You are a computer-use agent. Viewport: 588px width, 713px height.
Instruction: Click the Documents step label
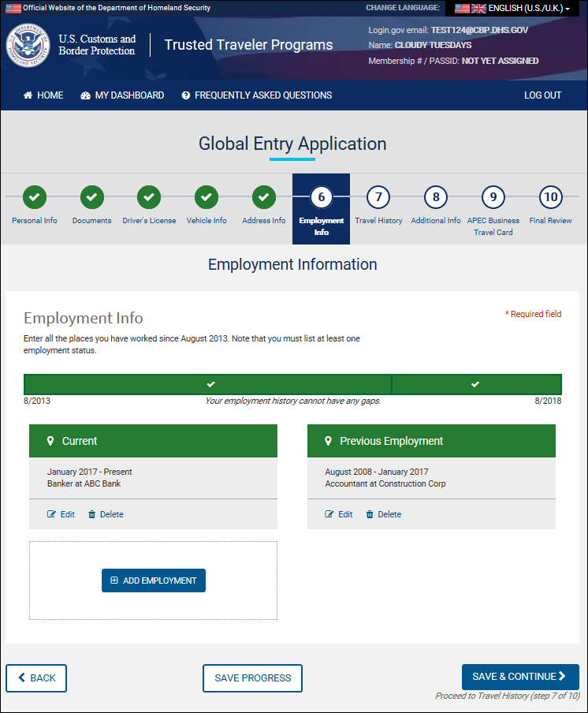point(91,221)
